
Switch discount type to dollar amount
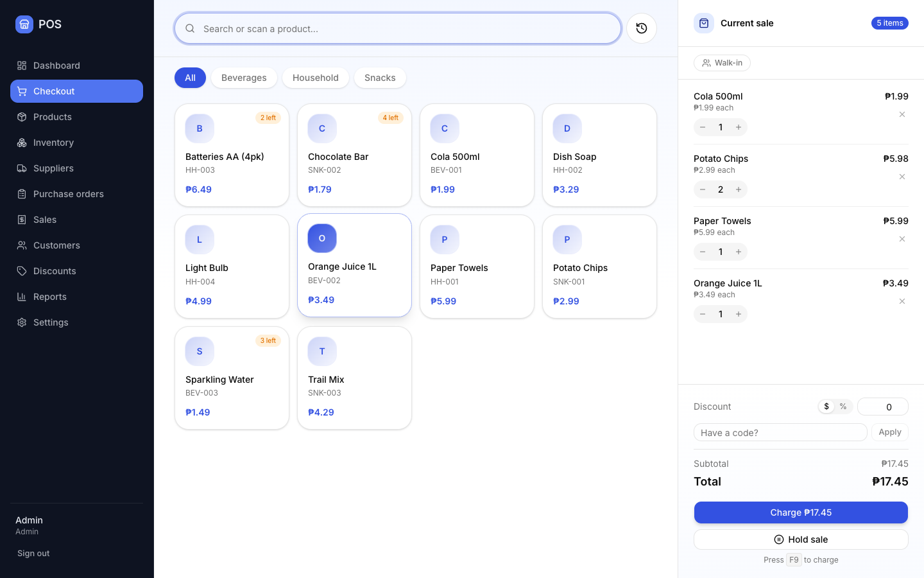click(826, 407)
